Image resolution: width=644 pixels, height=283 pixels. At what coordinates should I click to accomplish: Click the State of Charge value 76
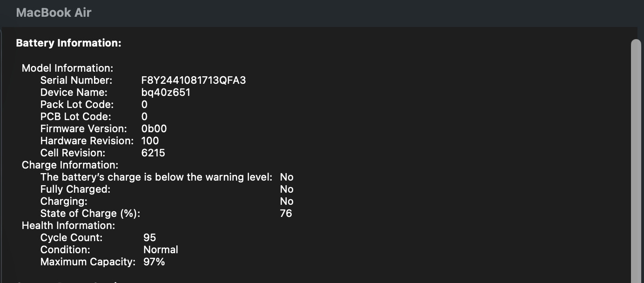286,214
